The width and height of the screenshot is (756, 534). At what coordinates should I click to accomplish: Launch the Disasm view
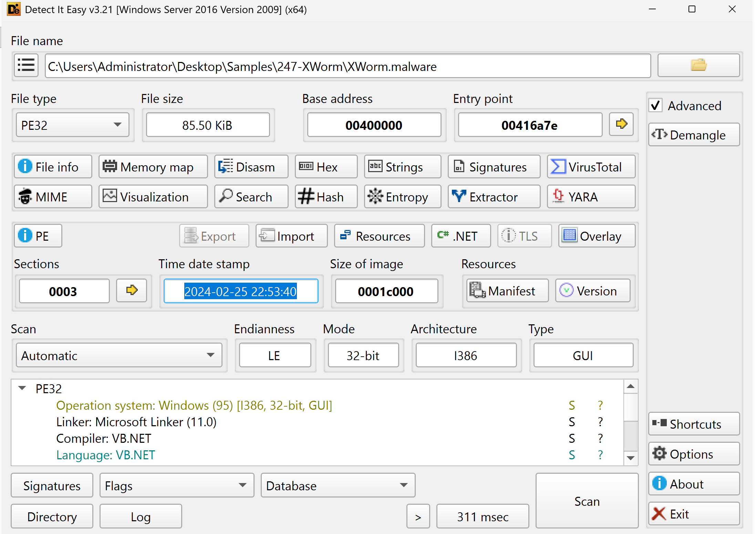[251, 167]
